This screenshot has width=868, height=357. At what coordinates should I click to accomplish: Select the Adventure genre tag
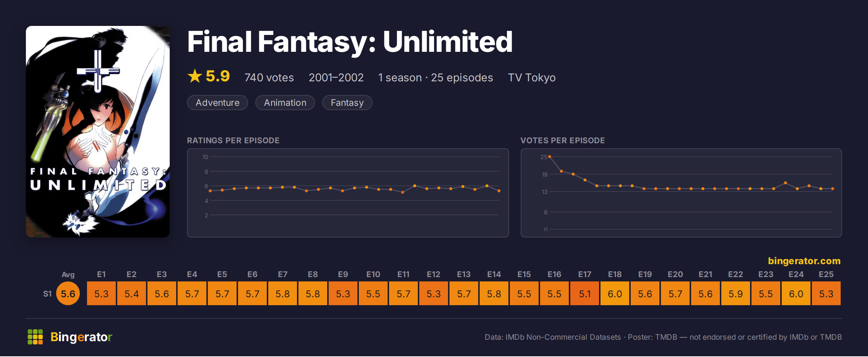click(218, 103)
